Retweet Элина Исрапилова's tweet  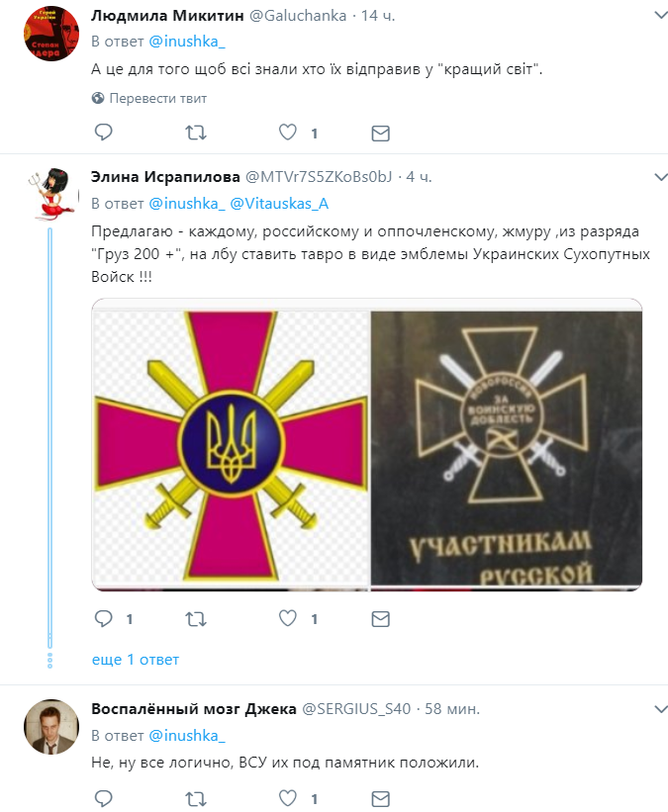(x=197, y=619)
